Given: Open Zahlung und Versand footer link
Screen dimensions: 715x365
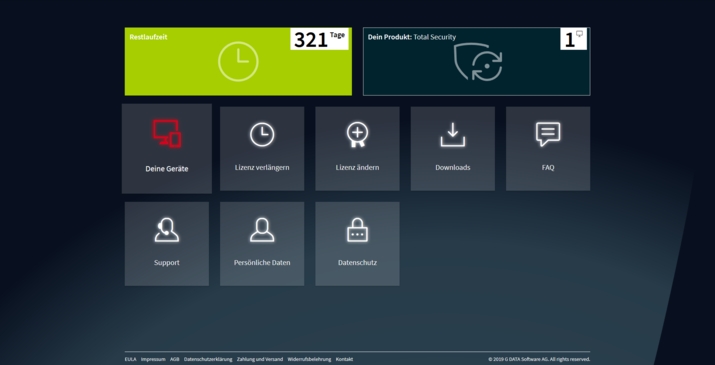Looking at the screenshot, I should 260,360.
